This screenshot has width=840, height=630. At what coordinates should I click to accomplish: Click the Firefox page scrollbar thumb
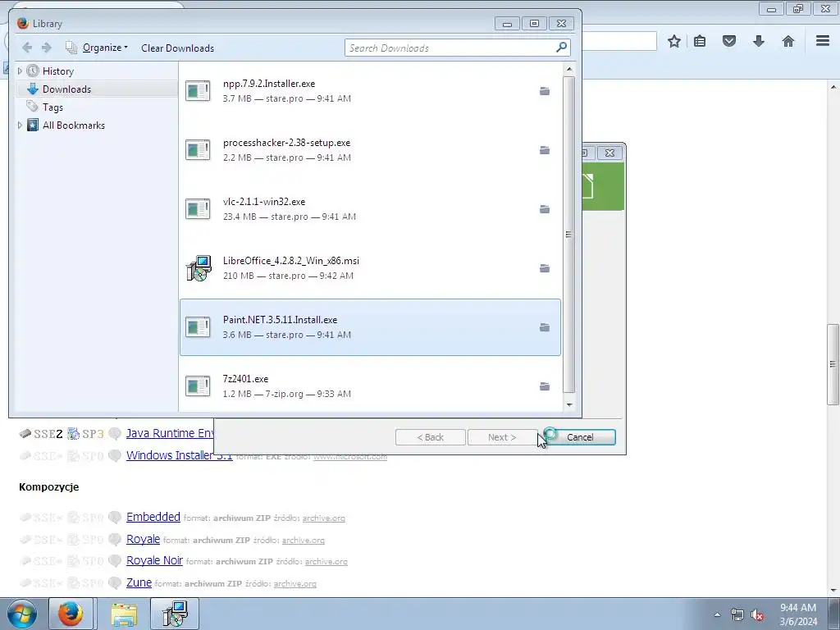click(x=833, y=364)
